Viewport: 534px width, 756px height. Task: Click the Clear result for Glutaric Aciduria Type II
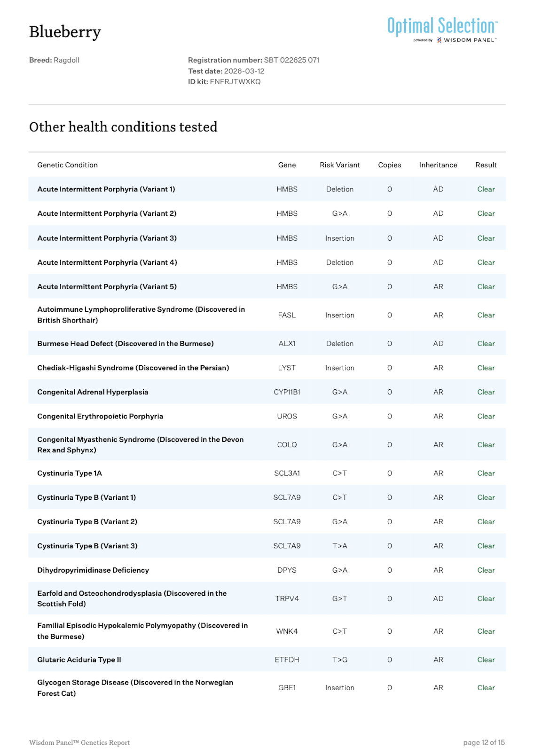point(486,660)
